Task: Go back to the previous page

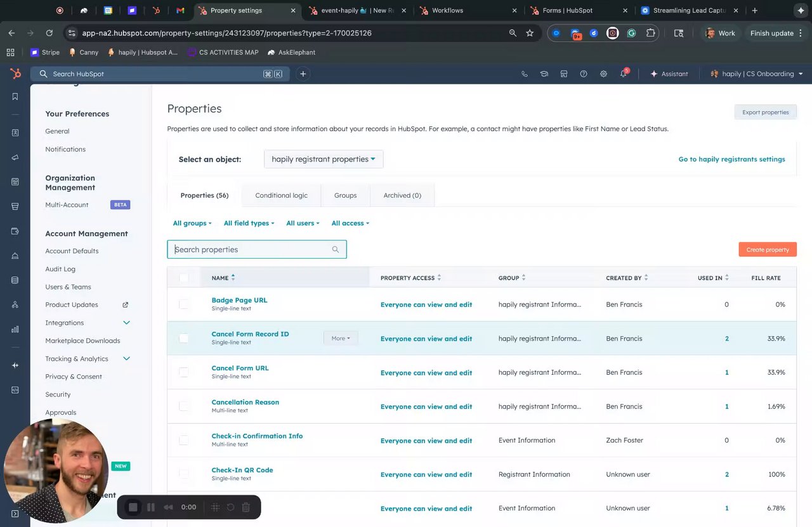Action: 11,33
